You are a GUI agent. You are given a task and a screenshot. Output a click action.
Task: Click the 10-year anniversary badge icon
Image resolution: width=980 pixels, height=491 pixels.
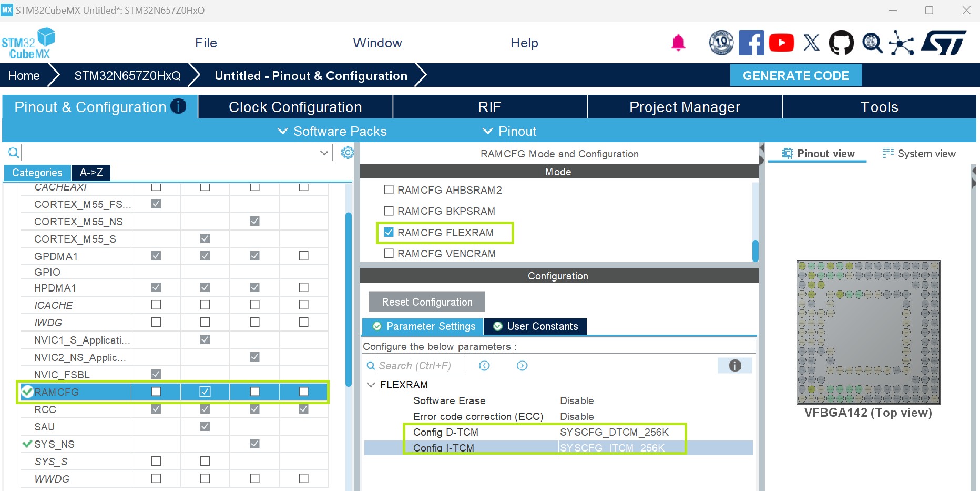coord(721,43)
